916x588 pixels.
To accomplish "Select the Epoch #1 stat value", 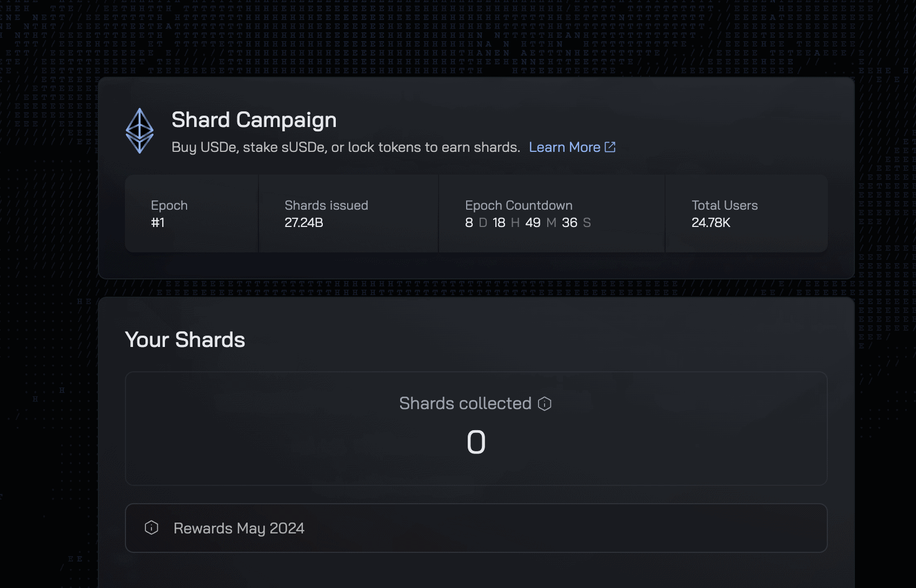I will tap(157, 223).
